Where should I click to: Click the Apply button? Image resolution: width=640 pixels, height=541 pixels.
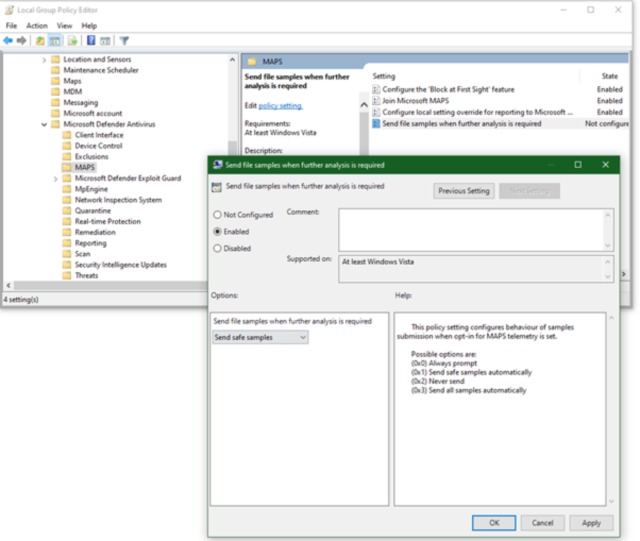[591, 523]
